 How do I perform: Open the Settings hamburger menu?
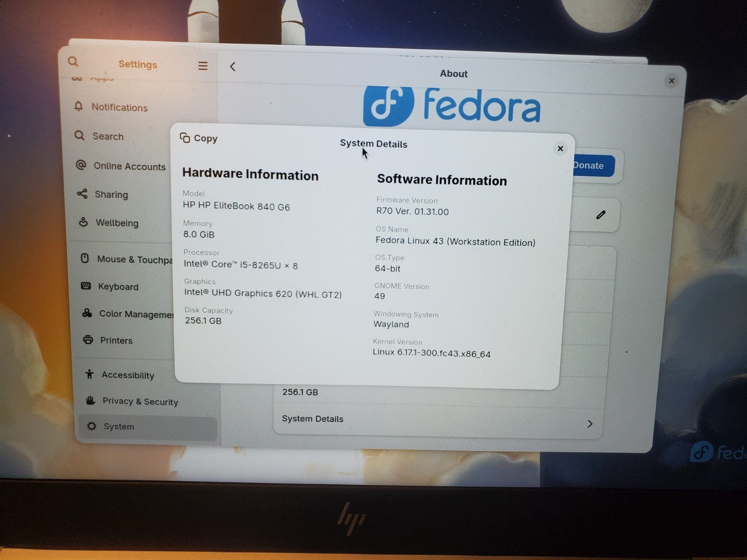(x=203, y=66)
